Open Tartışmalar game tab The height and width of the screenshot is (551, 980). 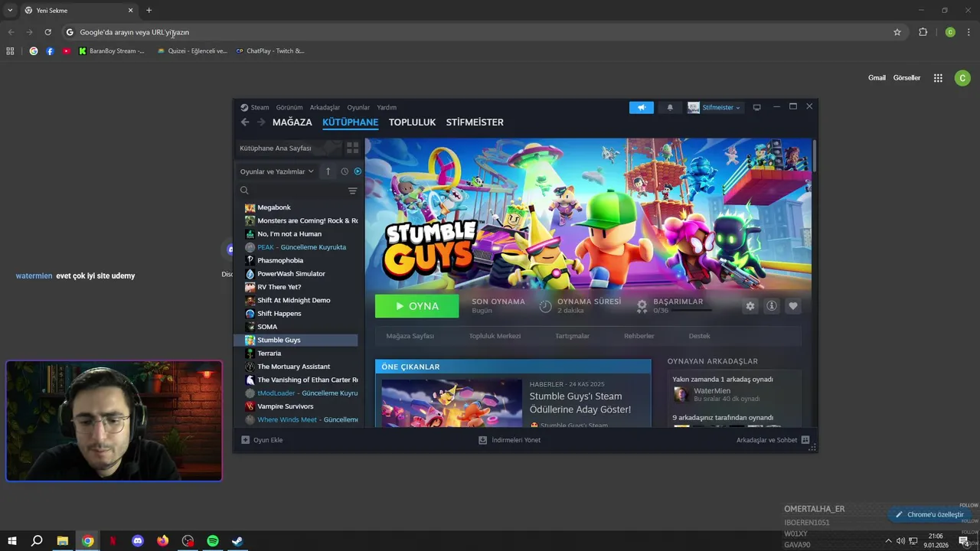pyautogui.click(x=572, y=336)
